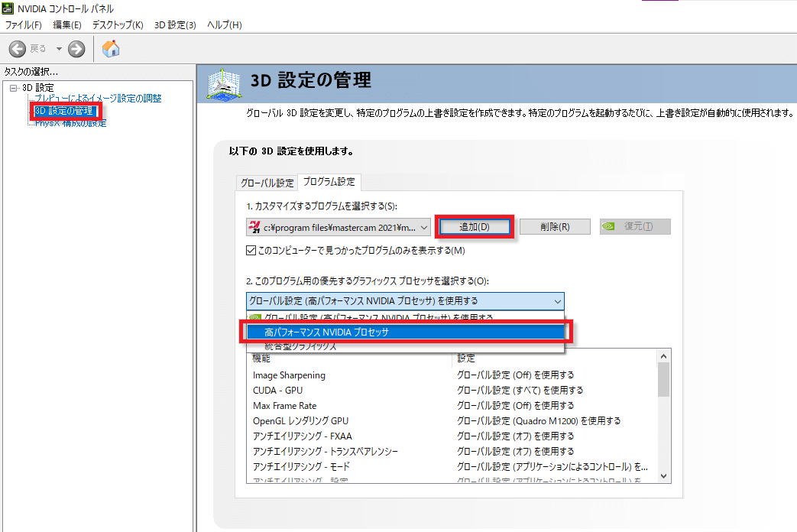Click the NVIDIA logo next to 復元
This screenshot has width=797, height=532.
tap(609, 226)
